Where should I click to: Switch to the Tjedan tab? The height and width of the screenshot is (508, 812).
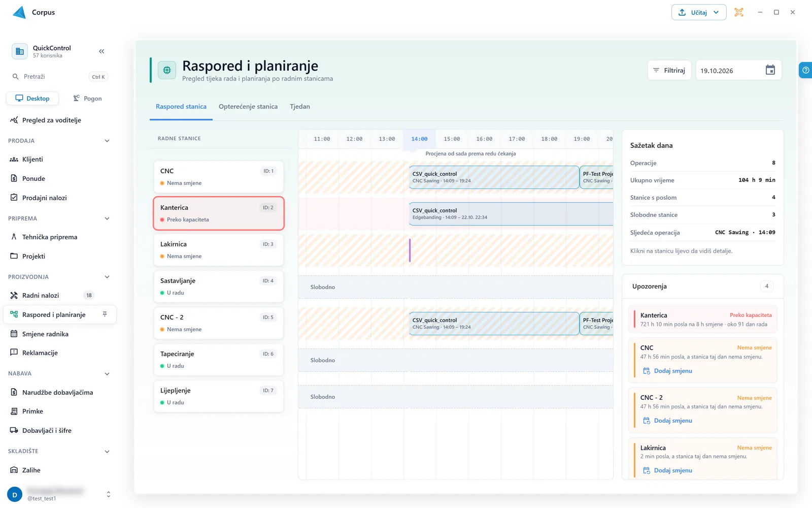300,107
